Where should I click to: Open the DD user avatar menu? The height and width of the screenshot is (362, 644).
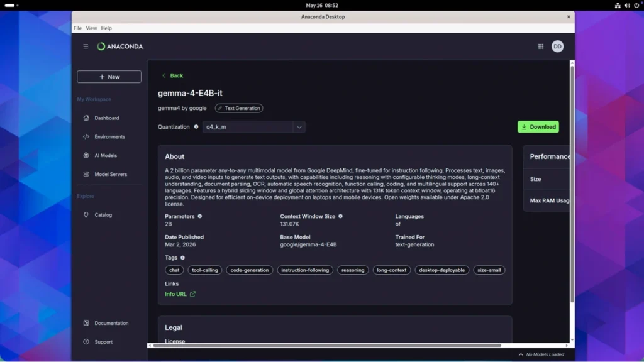click(x=557, y=47)
